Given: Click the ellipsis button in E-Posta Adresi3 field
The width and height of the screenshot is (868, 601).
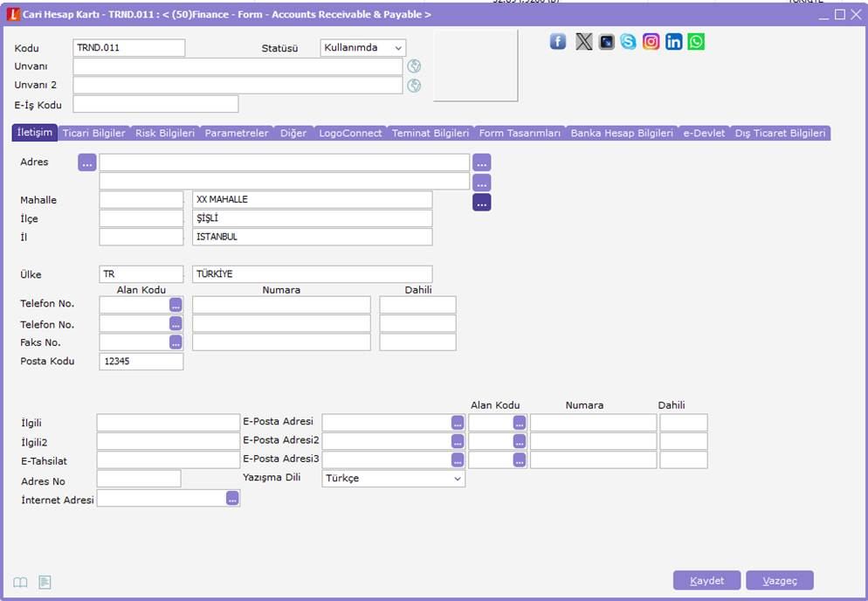Looking at the screenshot, I should (x=458, y=459).
